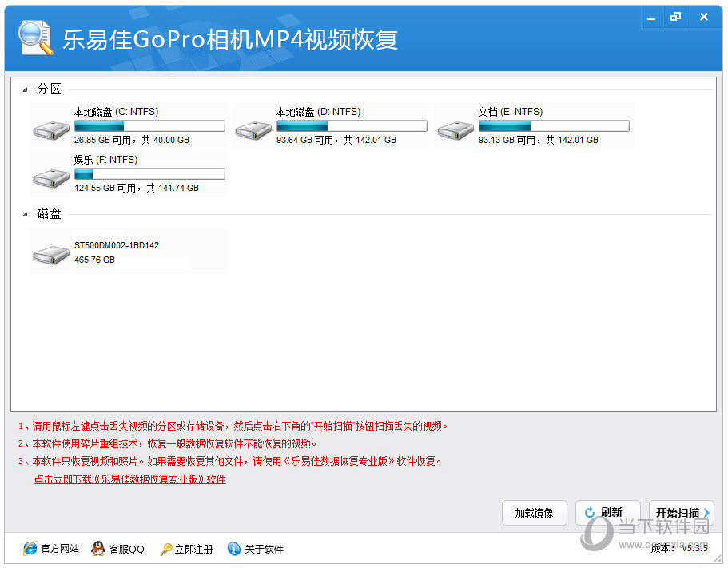Viewport: 728px width, 568px height.
Task: Click the E: drive usage bar
Action: coord(554,125)
